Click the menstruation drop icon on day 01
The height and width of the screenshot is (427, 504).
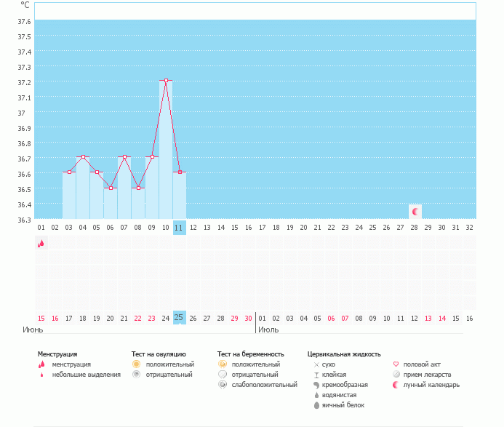click(x=41, y=243)
